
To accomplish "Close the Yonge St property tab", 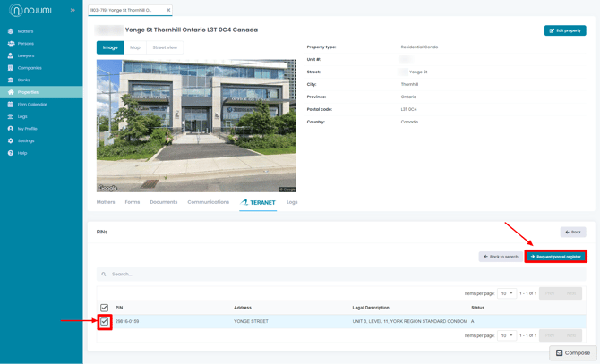I will (168, 10).
